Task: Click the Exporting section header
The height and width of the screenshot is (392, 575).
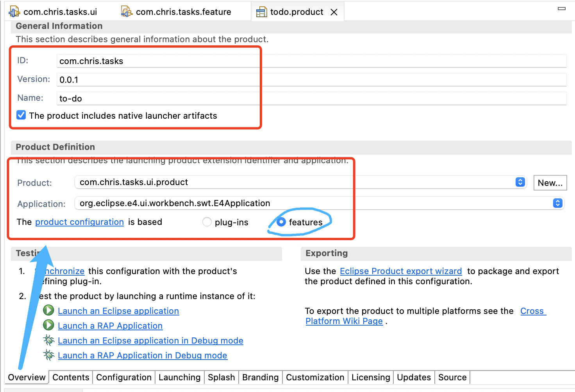Action: pos(327,253)
